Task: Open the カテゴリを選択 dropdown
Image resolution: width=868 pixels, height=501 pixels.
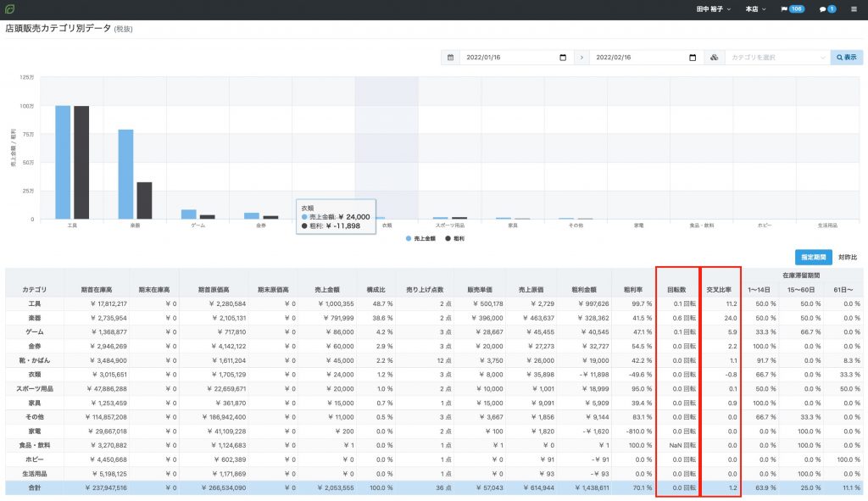Action: click(776, 58)
